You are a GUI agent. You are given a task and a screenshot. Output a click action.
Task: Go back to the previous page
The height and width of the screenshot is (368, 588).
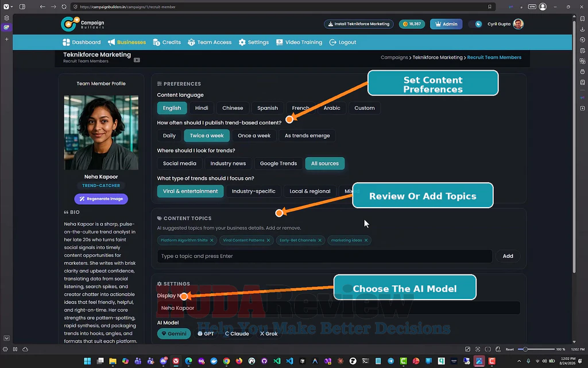pyautogui.click(x=42, y=7)
